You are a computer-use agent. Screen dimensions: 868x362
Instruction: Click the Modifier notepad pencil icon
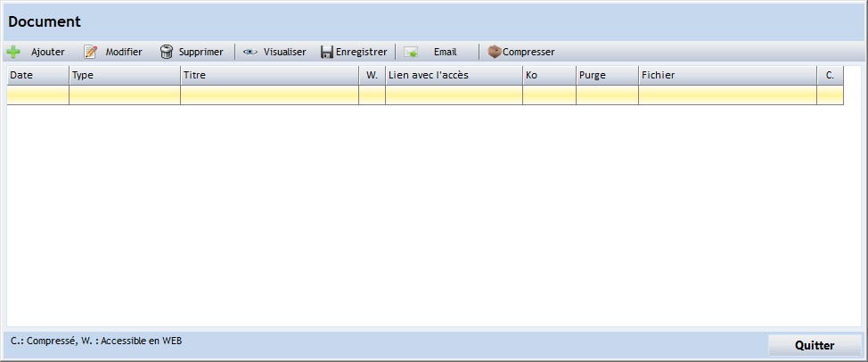click(90, 52)
